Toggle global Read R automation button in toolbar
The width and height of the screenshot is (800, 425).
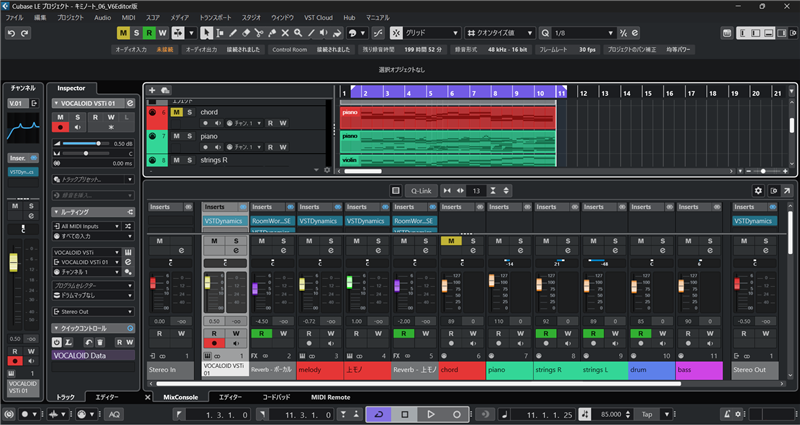click(149, 33)
